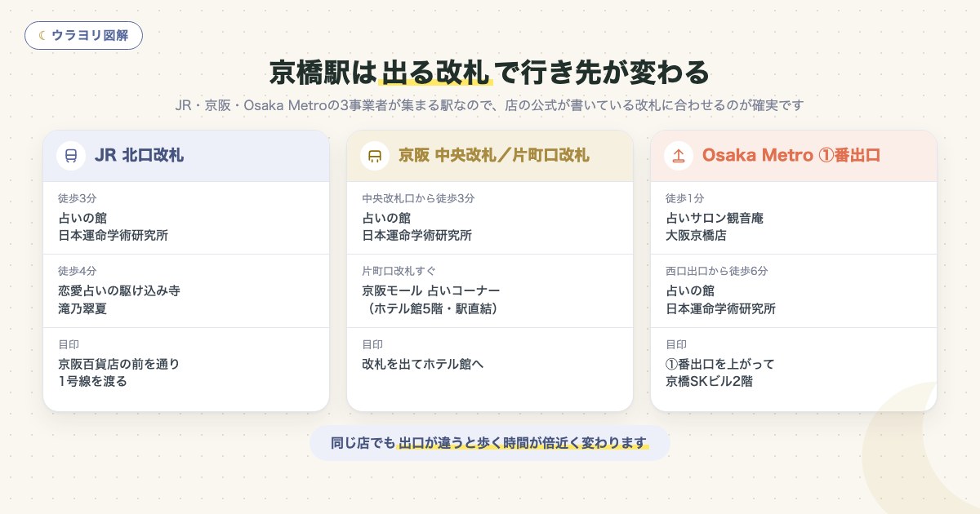Viewport: 980px width, 514px height.
Task: Click the bottom note 同じ店でも出口が違うと…
Action: (x=489, y=443)
